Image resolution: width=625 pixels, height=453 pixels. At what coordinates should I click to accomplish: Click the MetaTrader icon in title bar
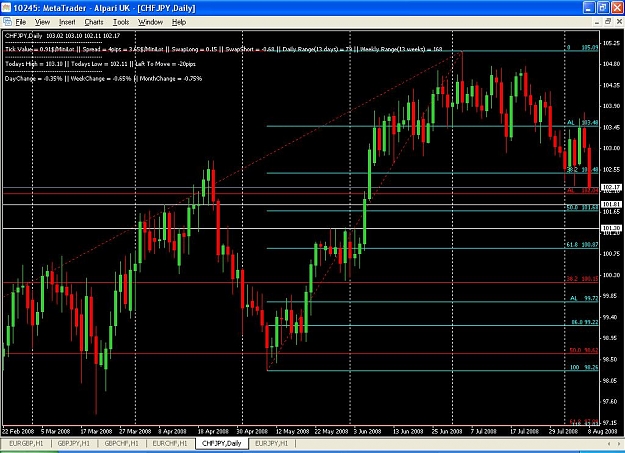click(6, 8)
